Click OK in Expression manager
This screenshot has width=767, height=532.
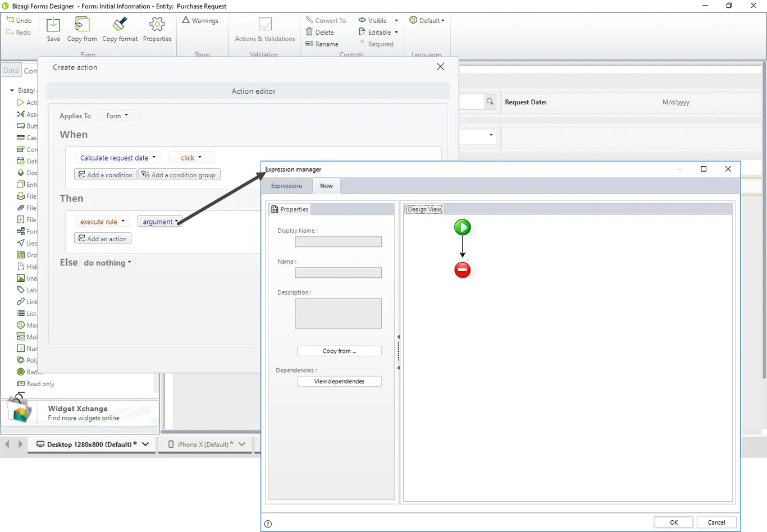(674, 522)
